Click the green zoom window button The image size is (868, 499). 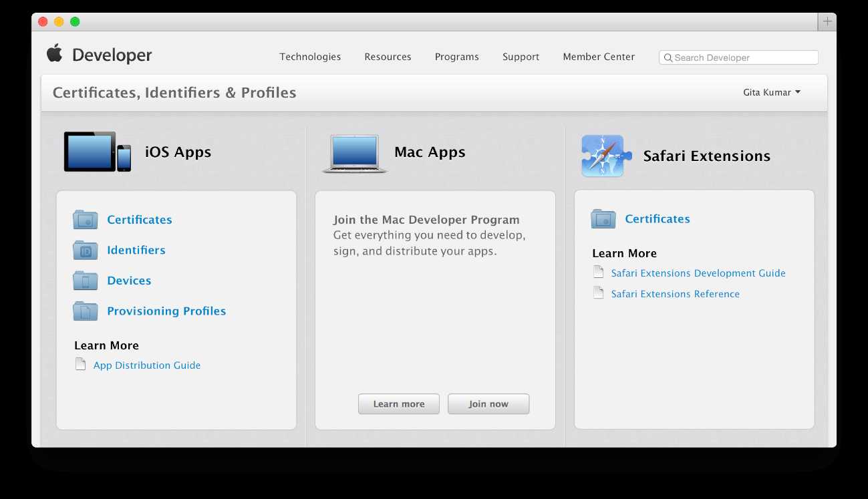click(75, 21)
